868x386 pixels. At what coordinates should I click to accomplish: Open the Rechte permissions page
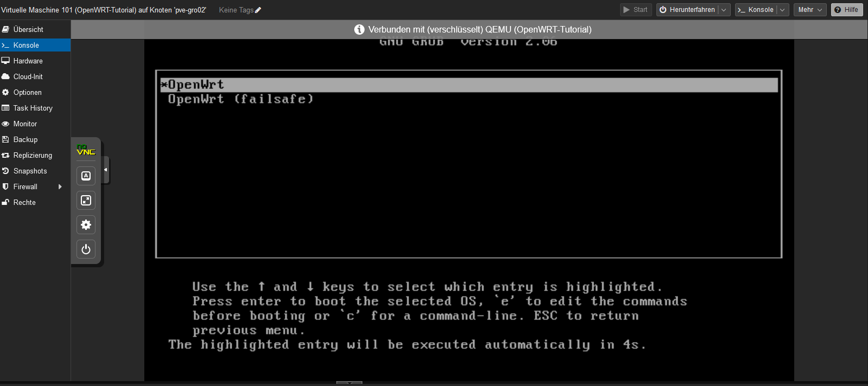coord(35,202)
